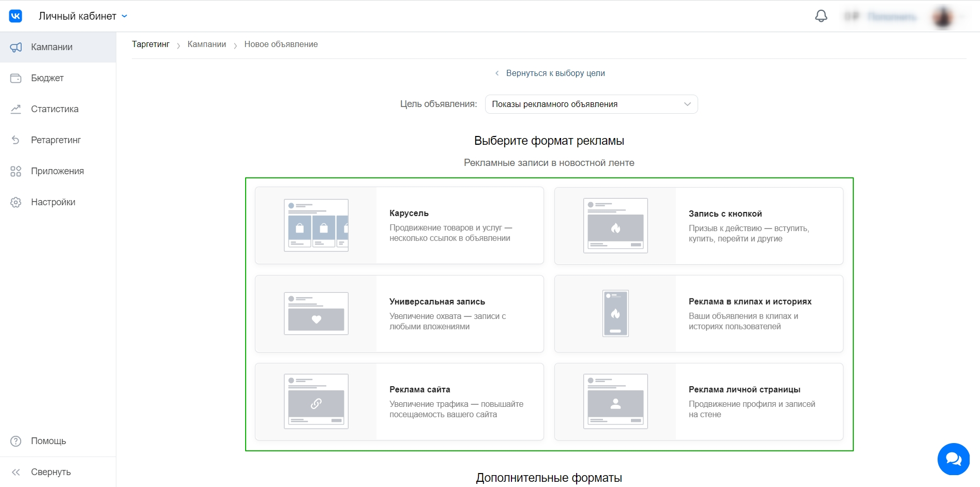Click the Бюджет wallet icon
The image size is (980, 487).
tap(16, 78)
